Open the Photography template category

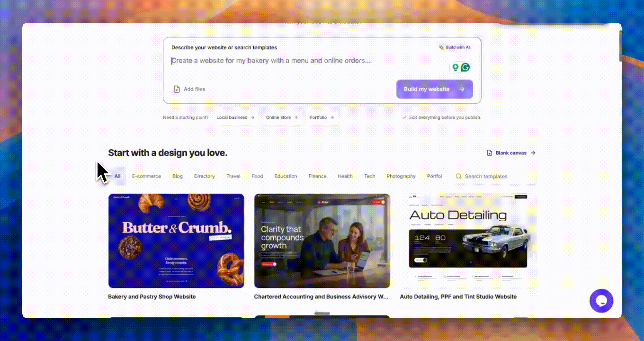click(401, 176)
